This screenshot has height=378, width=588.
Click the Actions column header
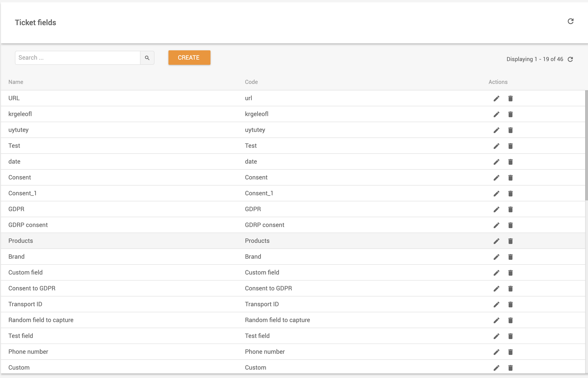coord(498,82)
